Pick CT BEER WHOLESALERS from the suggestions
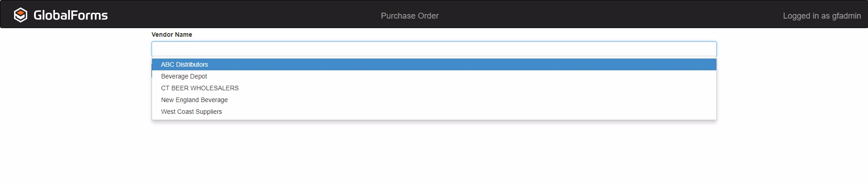The image size is (868, 186). tap(200, 88)
